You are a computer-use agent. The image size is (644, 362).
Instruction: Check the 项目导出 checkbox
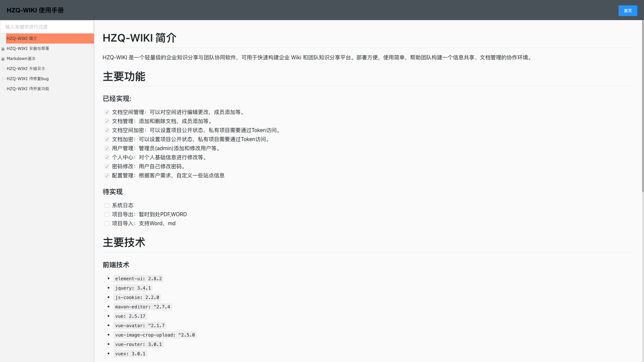click(107, 215)
